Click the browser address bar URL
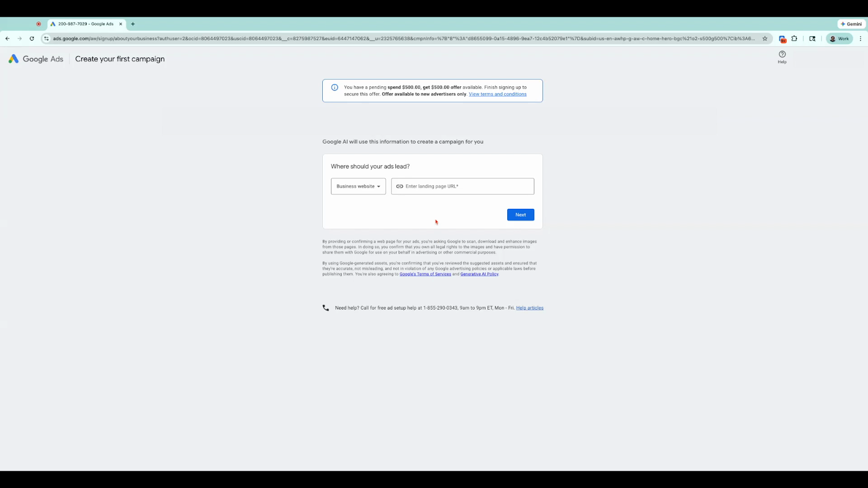868x488 pixels. [404, 38]
